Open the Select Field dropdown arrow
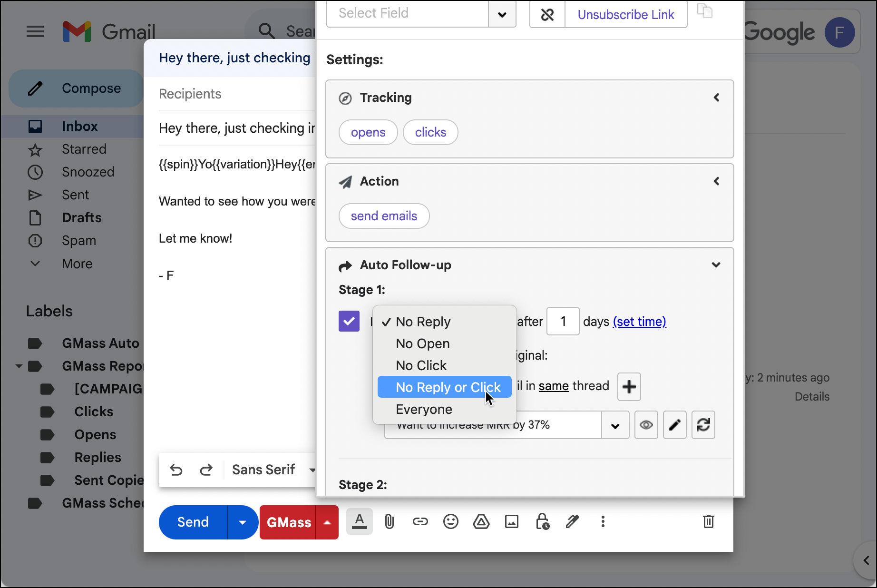This screenshot has height=588, width=877. tap(502, 14)
